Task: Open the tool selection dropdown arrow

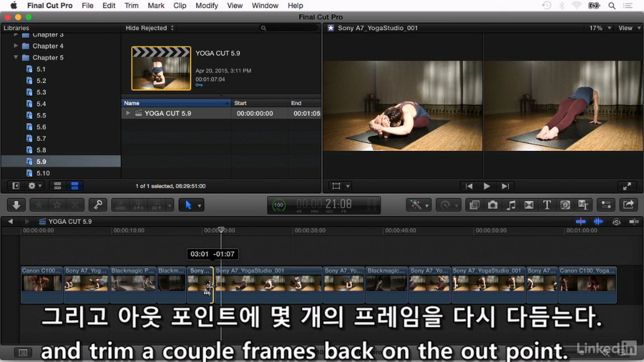Action: pyautogui.click(x=200, y=205)
